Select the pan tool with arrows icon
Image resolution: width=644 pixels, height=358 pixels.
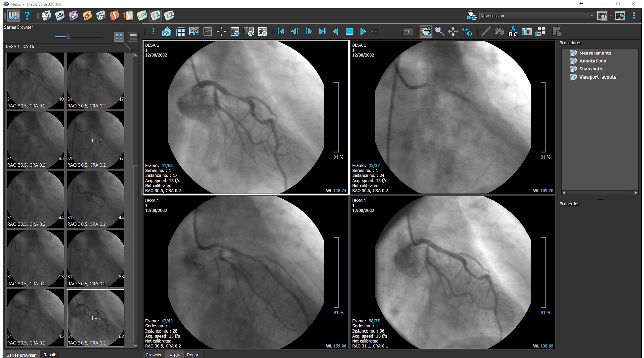[453, 31]
